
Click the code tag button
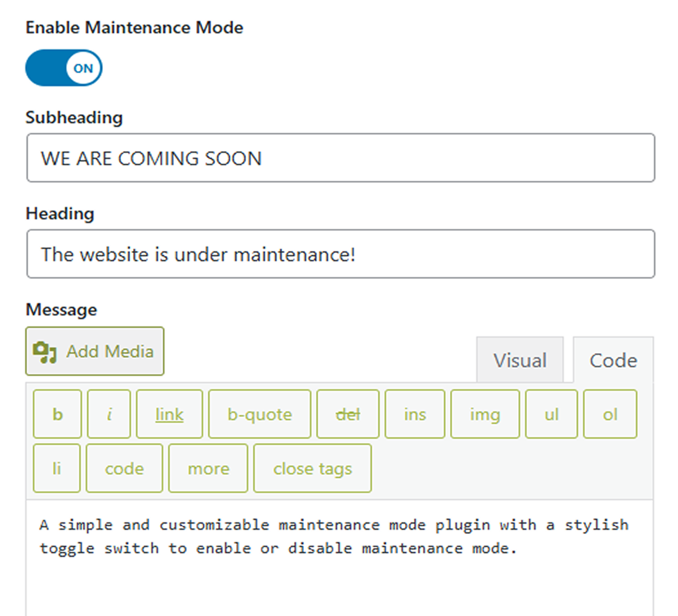pyautogui.click(x=125, y=468)
